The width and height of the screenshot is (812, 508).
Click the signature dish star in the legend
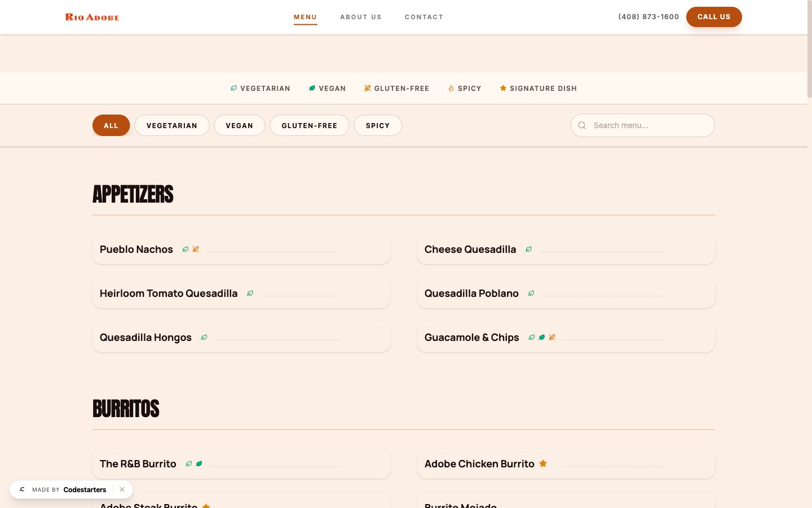pyautogui.click(x=503, y=88)
